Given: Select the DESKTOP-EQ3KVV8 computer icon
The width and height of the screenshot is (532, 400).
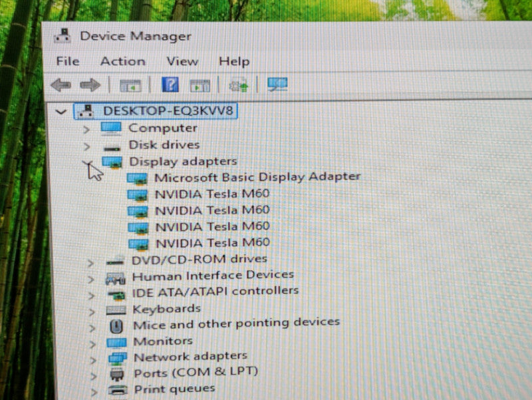Looking at the screenshot, I should click(x=86, y=111).
